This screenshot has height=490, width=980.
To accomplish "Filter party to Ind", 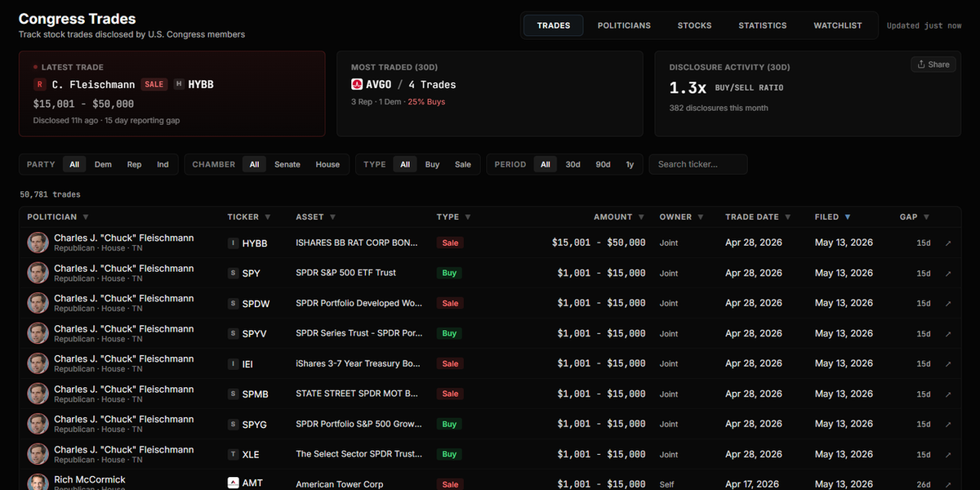I will pyautogui.click(x=163, y=164).
